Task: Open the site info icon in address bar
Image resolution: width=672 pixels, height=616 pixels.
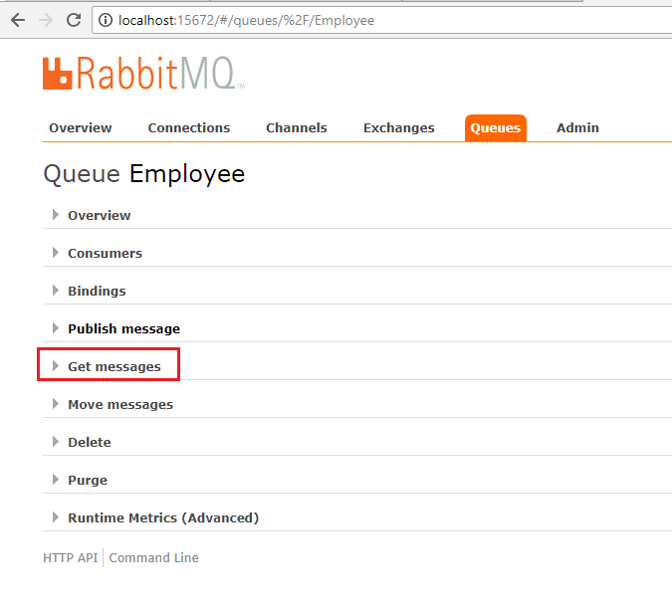Action: pyautogui.click(x=106, y=20)
